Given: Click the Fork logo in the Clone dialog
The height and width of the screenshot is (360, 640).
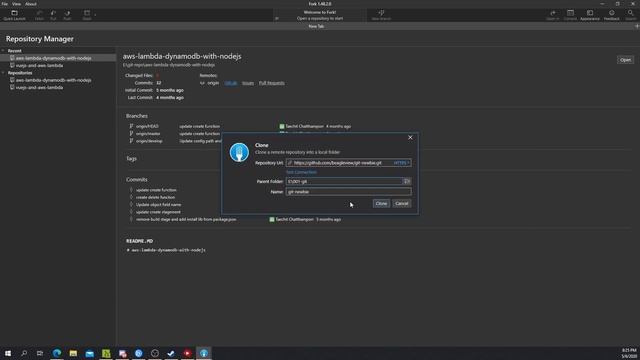Looking at the screenshot, I should pyautogui.click(x=239, y=153).
